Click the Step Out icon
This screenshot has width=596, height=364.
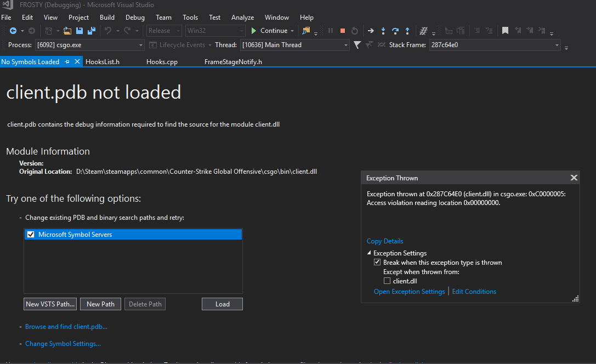coord(407,31)
